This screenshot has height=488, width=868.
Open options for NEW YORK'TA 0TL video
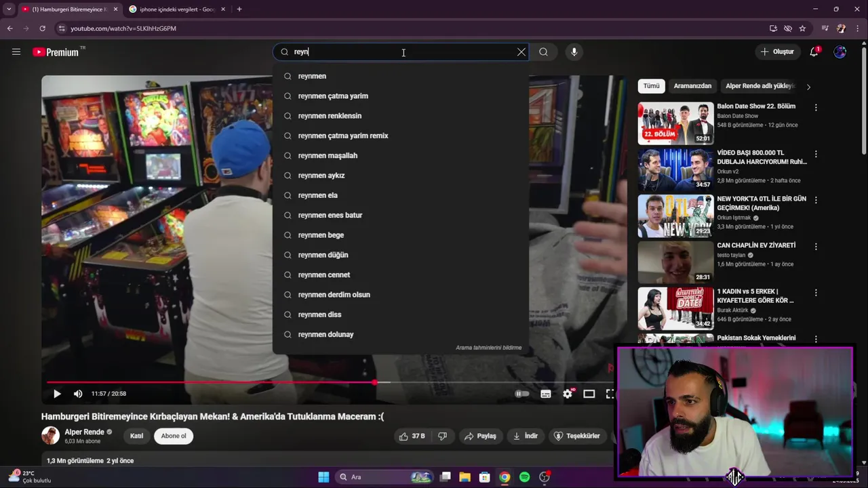(816, 200)
